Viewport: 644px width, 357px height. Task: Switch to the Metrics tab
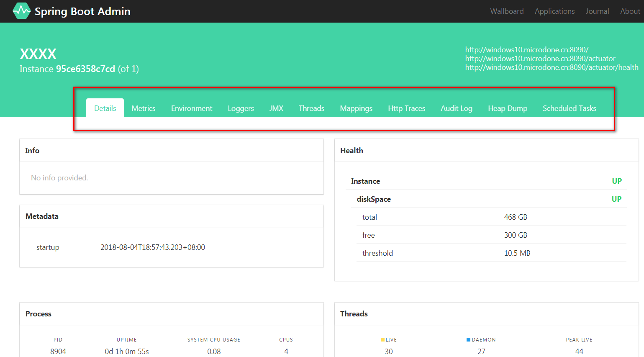(x=144, y=108)
